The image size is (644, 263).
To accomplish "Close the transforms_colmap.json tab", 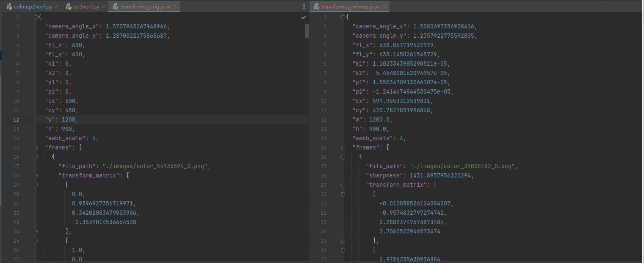I will click(x=384, y=6).
